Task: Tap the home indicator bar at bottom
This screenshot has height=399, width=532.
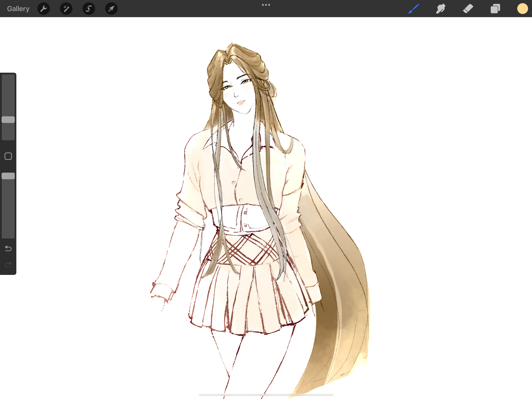Action: pyautogui.click(x=266, y=395)
